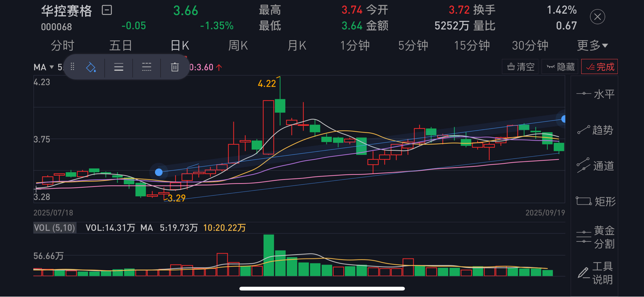Screen dimensions: 644x297
Task: Tap the VOL:14.31万 volume readout
Action: (x=110, y=228)
